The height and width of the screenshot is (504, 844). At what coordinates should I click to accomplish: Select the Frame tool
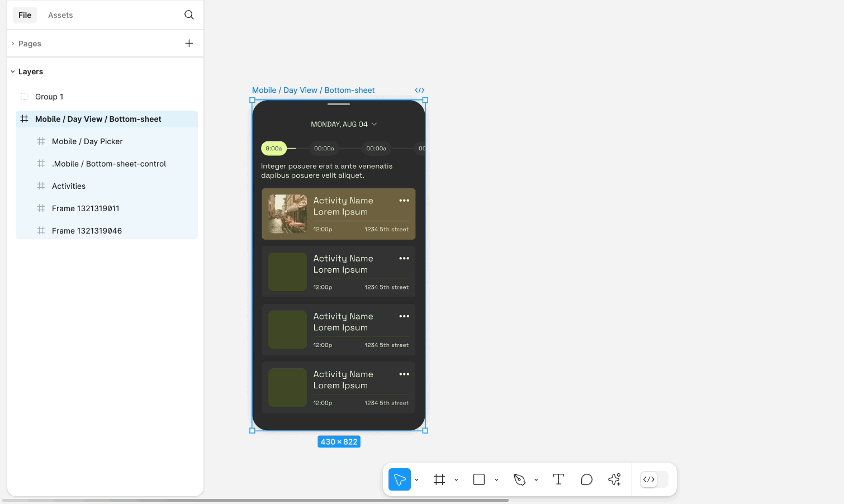(439, 479)
